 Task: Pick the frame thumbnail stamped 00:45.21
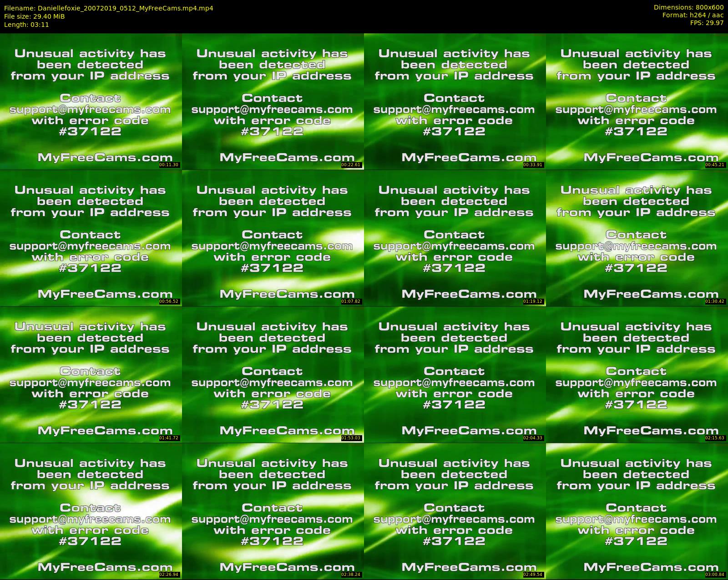637,102
